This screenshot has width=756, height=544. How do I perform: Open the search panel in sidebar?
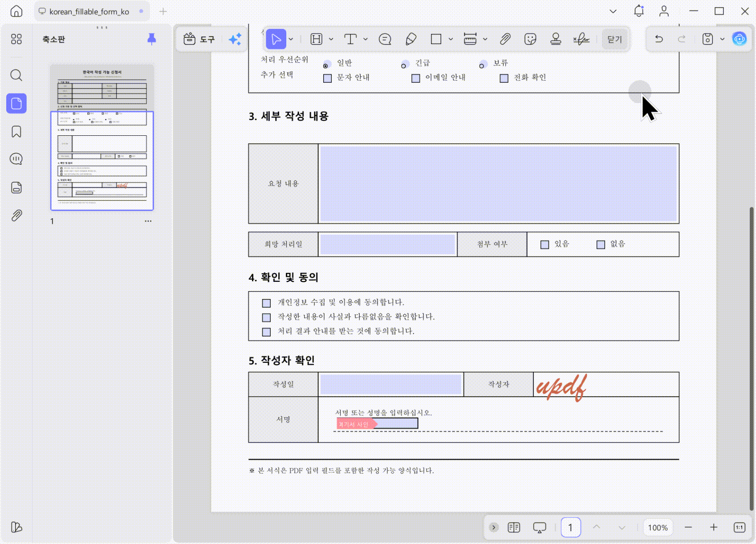[16, 75]
